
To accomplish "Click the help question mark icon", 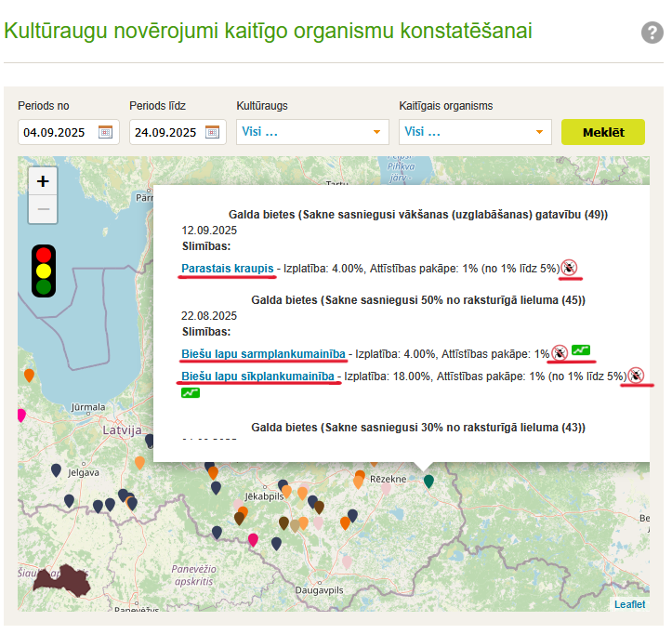I will pyautogui.click(x=652, y=33).
